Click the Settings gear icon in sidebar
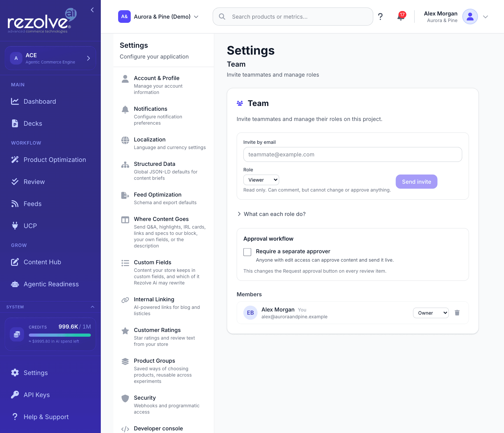The width and height of the screenshot is (504, 433). tap(15, 373)
